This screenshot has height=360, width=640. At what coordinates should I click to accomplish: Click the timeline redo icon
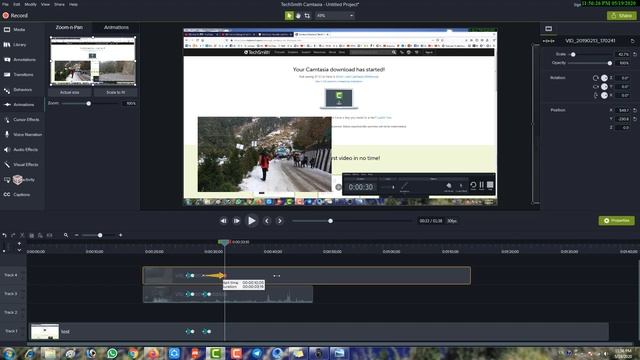click(13, 236)
